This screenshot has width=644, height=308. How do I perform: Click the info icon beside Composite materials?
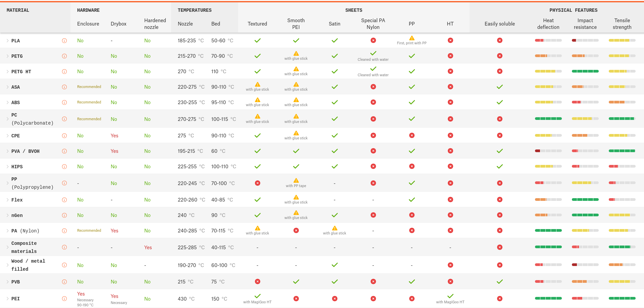tap(64, 247)
